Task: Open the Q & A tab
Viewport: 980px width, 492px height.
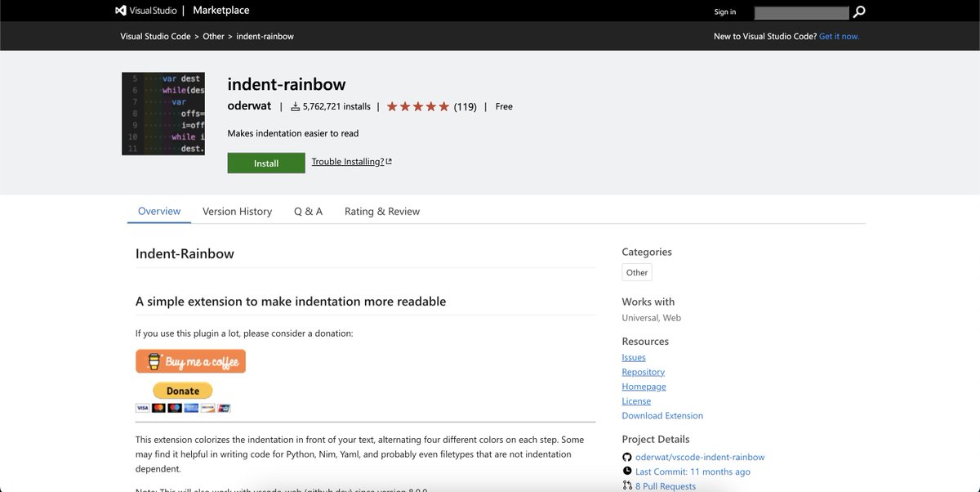Action: tap(307, 211)
